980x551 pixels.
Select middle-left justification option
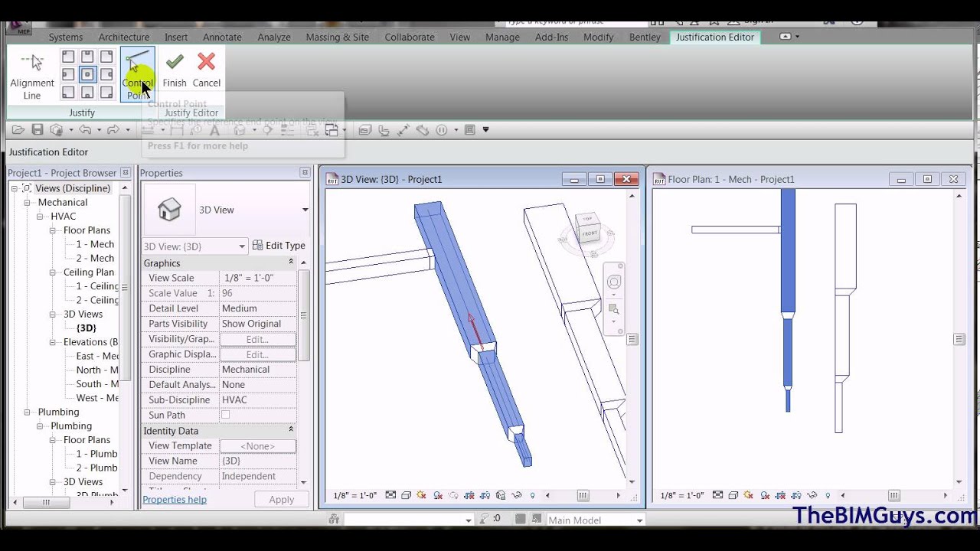68,75
